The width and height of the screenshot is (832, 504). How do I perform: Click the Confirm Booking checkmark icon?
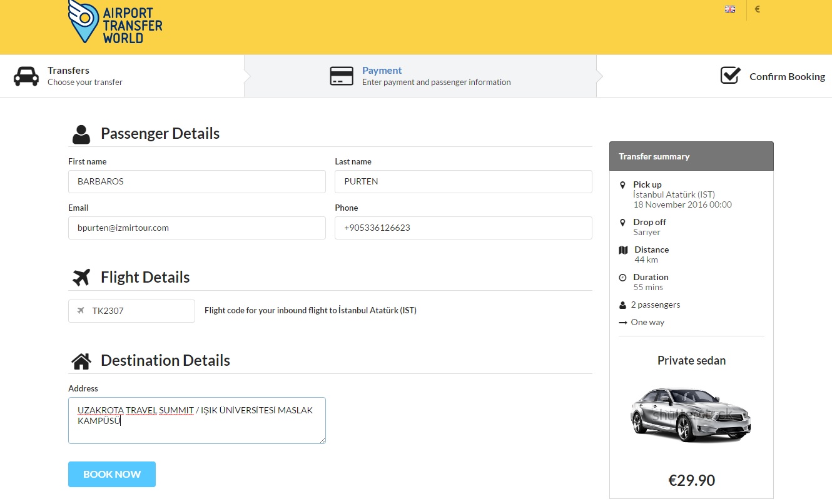730,76
